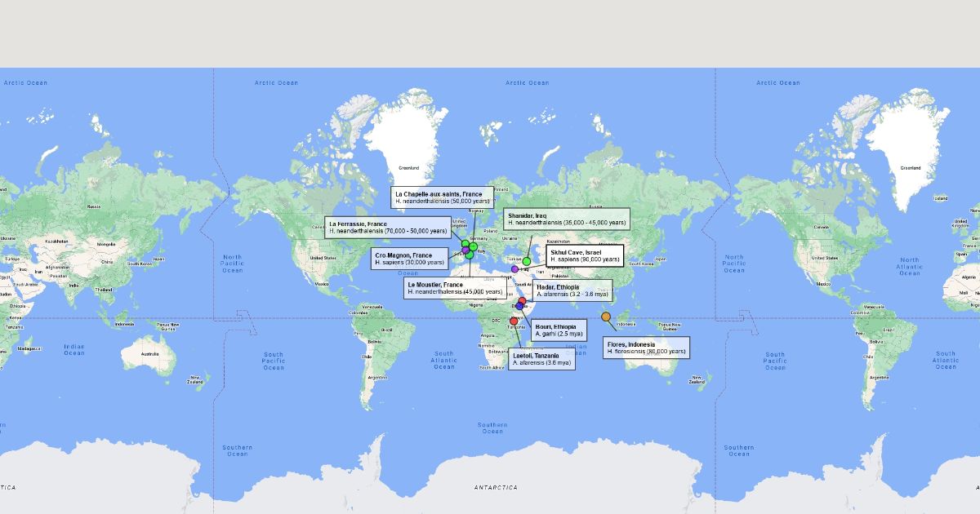Click the blue Bouri marker in Ethiopia
The height and width of the screenshot is (514, 980).
pos(519,306)
